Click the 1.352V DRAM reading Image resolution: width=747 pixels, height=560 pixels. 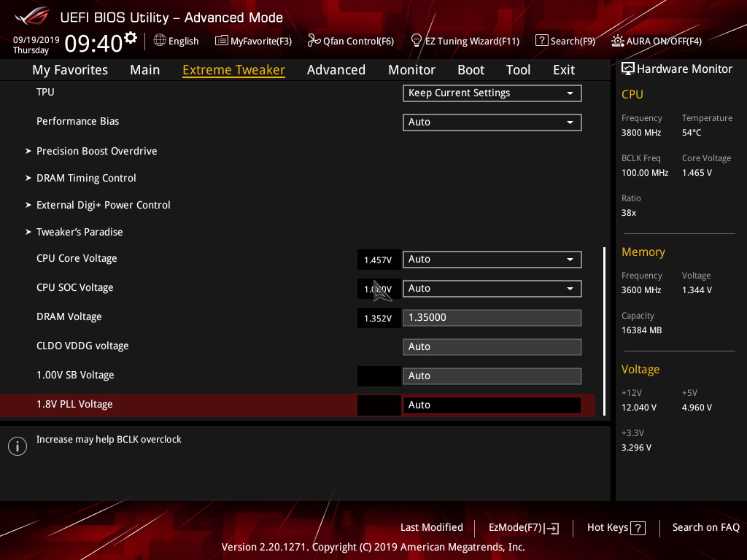(x=379, y=318)
